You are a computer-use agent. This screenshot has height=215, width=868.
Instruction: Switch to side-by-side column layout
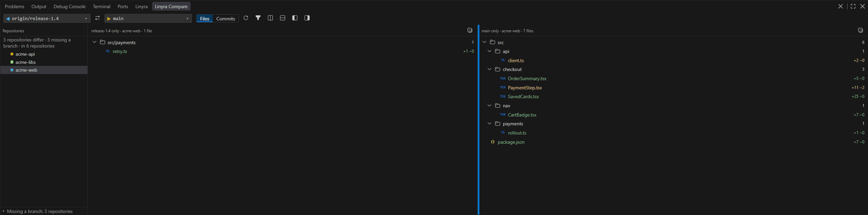270,18
